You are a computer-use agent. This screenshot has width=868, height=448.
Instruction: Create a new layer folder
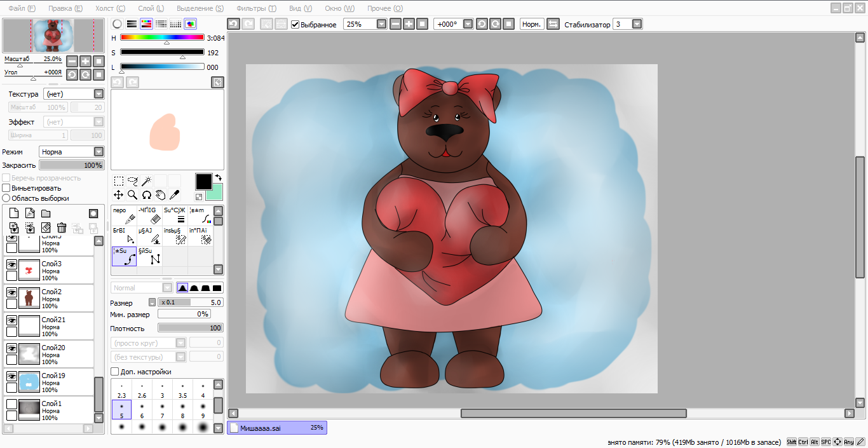46,214
